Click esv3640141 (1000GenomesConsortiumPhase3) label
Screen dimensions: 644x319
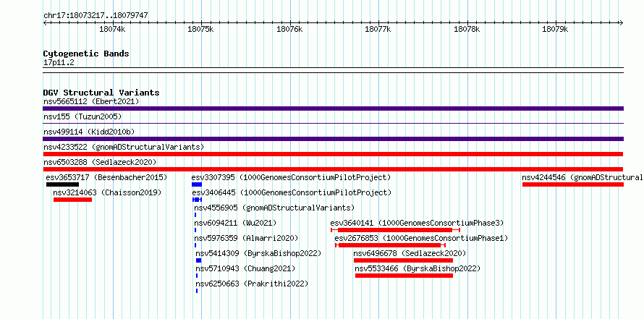[x=417, y=223]
